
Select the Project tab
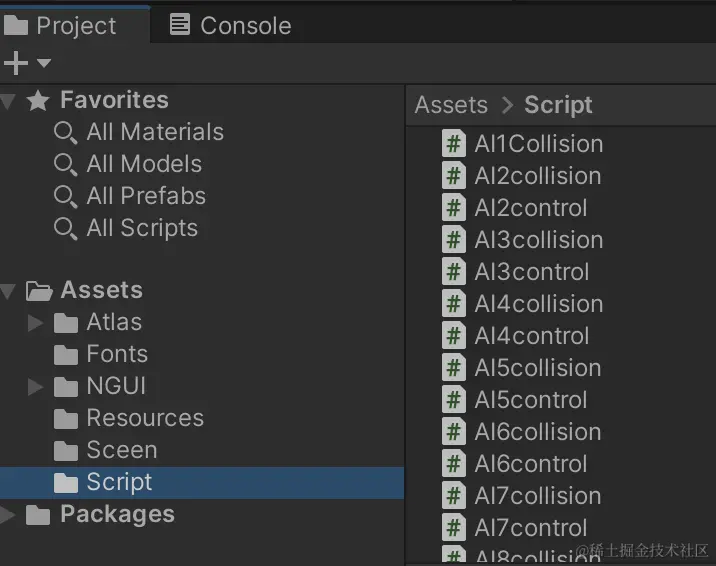coord(62,25)
